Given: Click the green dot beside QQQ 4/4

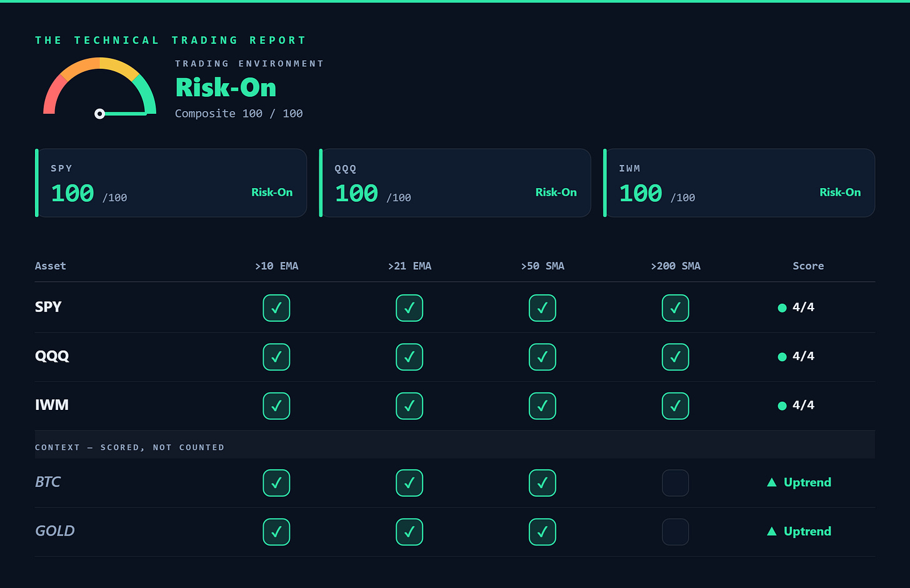Looking at the screenshot, I should [782, 357].
